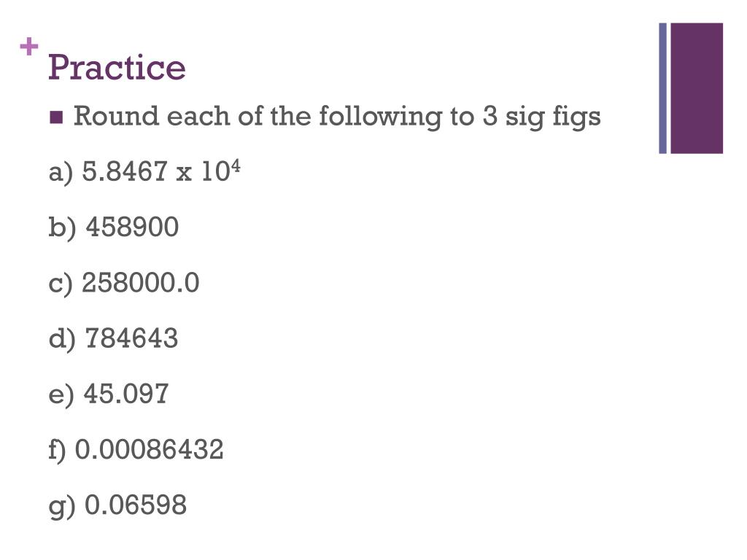Click the Practice slide title
This screenshot has width=747, height=560.
pyautogui.click(x=117, y=66)
